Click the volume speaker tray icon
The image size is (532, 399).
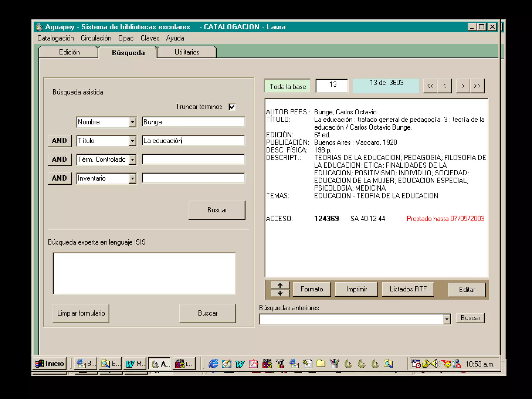pyautogui.click(x=435, y=364)
